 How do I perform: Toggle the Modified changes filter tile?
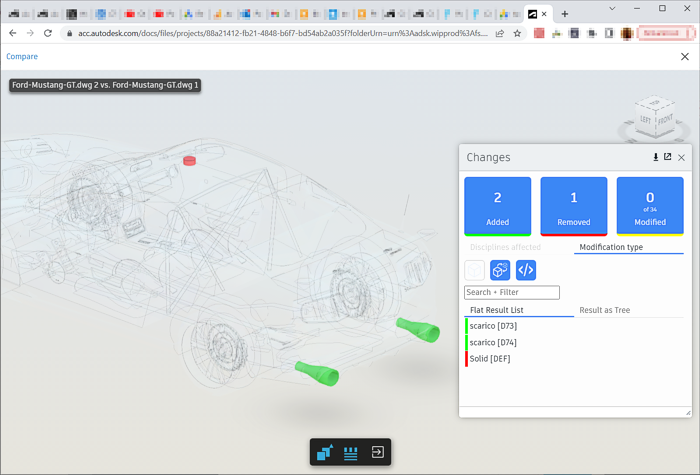coord(650,206)
